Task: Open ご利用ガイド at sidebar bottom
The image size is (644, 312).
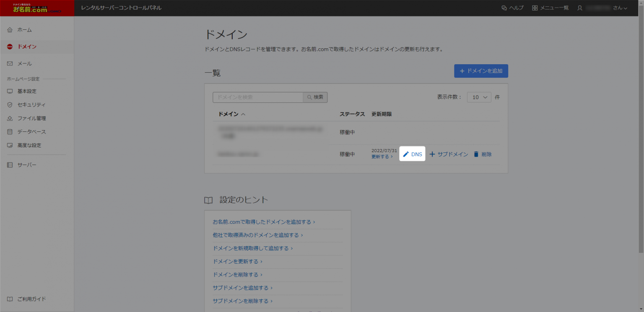Action: tap(31, 299)
